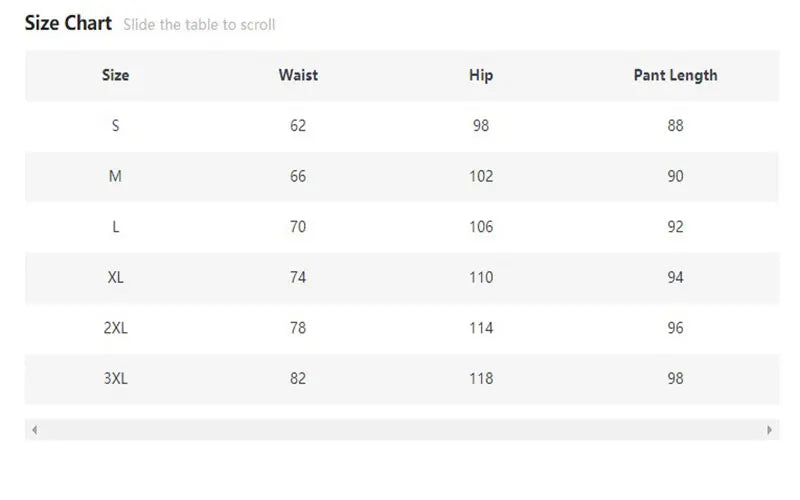Click pant length 92 for size L
The width and height of the screenshot is (800, 500).
click(x=676, y=227)
